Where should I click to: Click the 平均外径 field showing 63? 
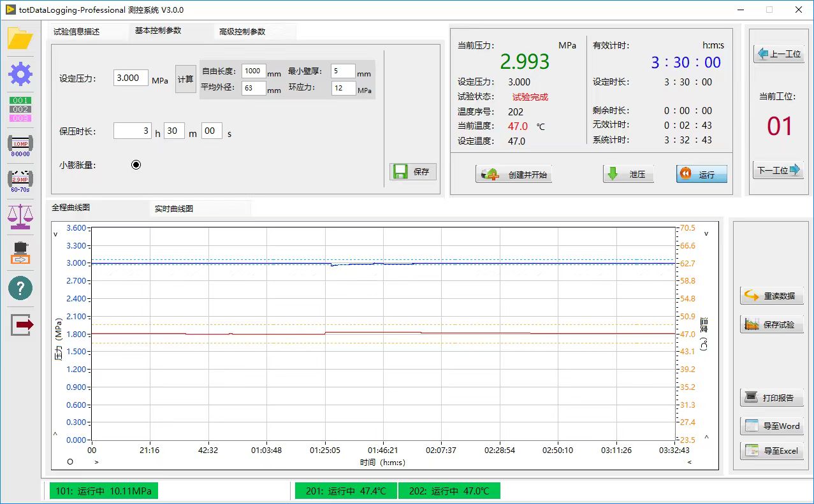coord(254,88)
